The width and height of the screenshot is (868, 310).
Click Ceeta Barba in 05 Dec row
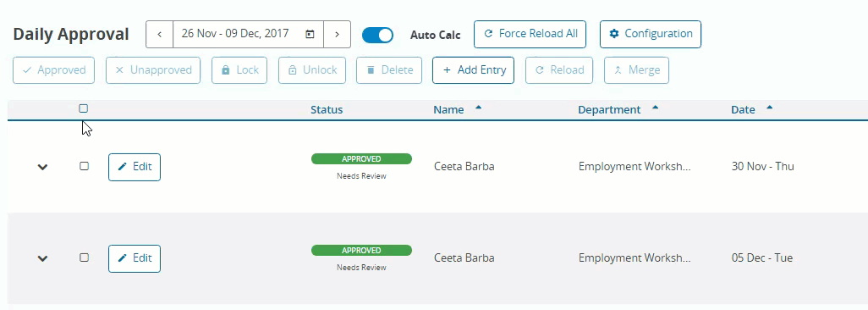point(464,257)
